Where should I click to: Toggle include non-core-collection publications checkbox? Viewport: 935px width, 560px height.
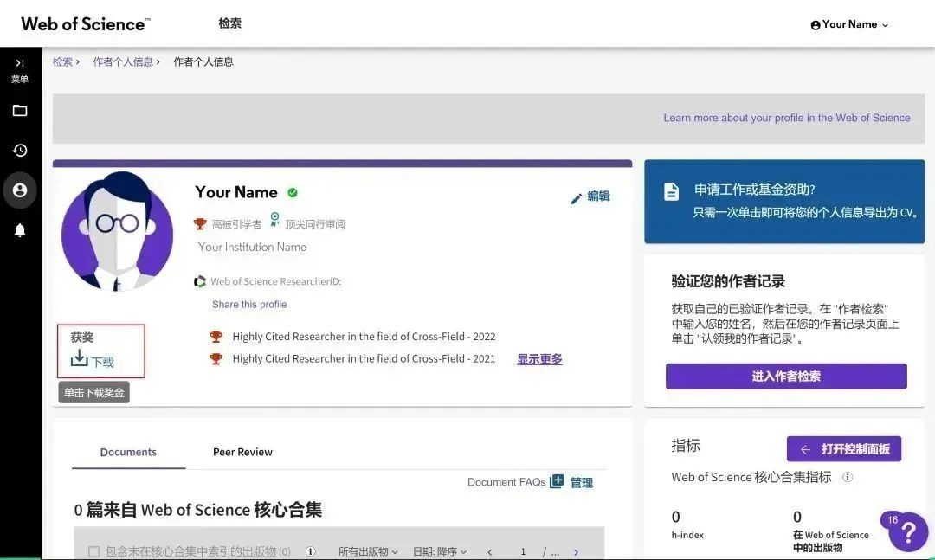[93, 551]
